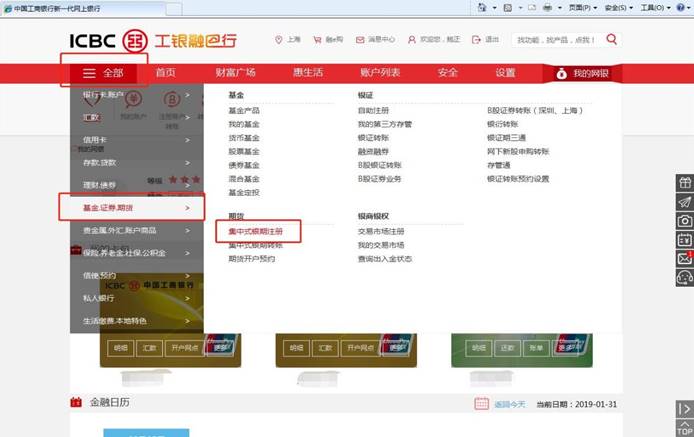Click the customer service headset icon
The image size is (694, 437).
(x=685, y=278)
